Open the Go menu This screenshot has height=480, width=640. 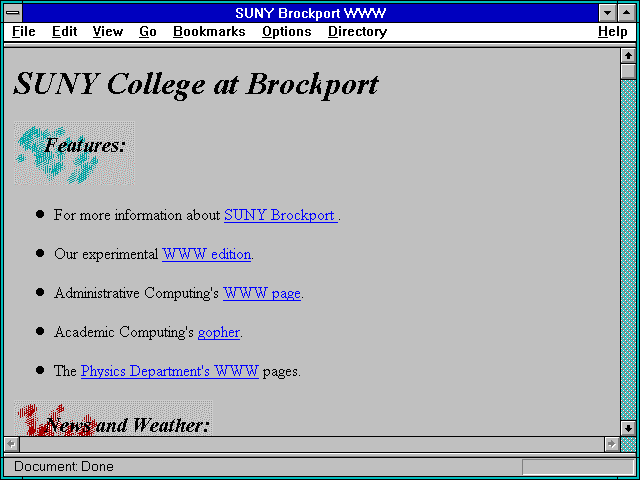pos(148,32)
